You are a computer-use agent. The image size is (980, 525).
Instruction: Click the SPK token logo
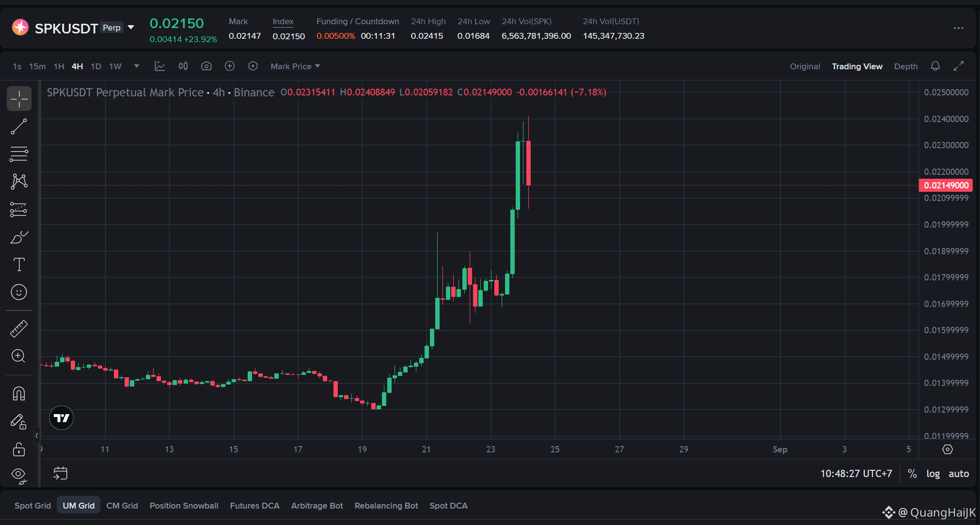(20, 28)
